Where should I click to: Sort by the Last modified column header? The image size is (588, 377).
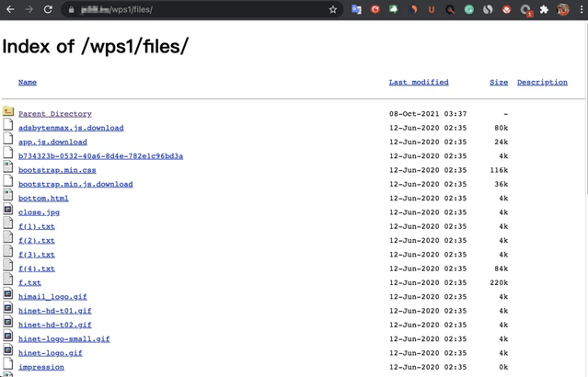point(419,82)
